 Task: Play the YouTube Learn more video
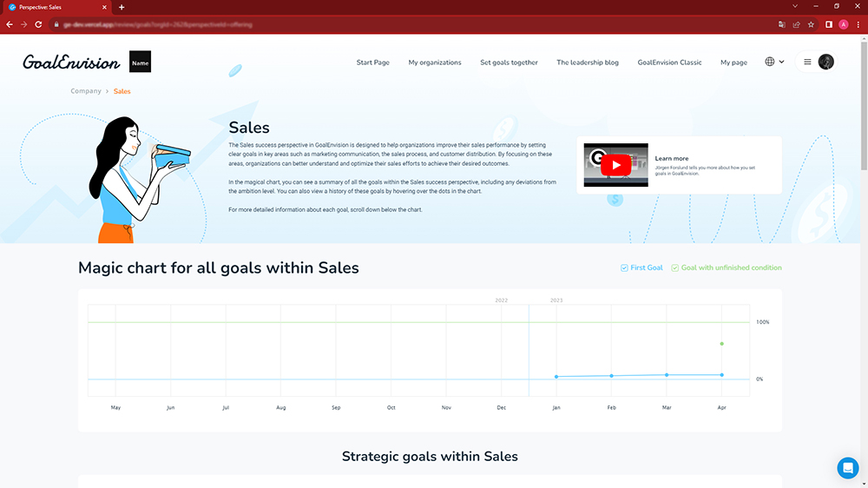pyautogui.click(x=615, y=165)
